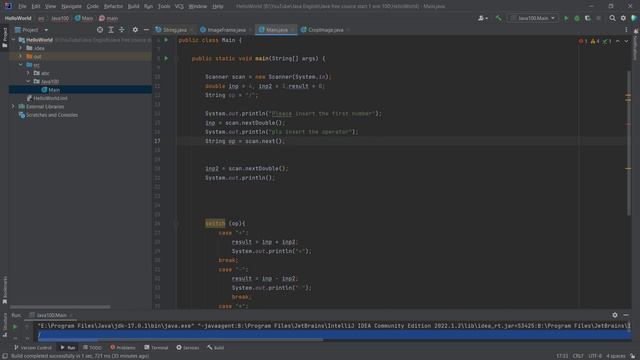640x360 pixels.
Task: Hide the Project panel with minus icon
Action: tap(146, 30)
